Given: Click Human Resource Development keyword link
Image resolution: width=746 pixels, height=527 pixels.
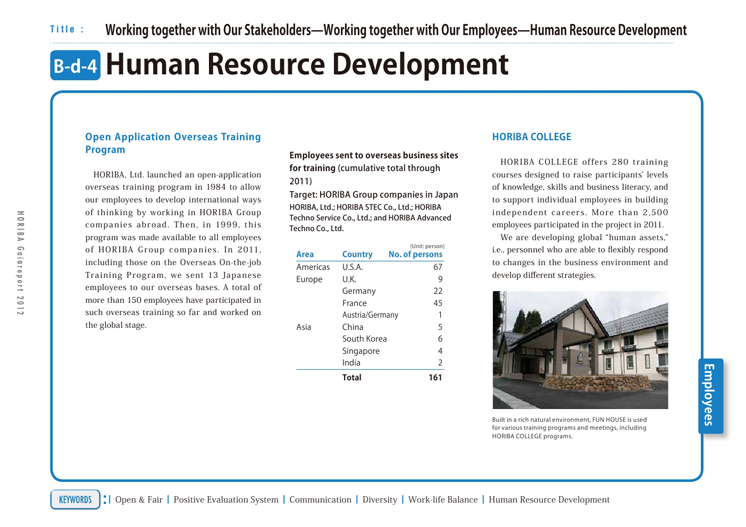Looking at the screenshot, I should (549, 499).
